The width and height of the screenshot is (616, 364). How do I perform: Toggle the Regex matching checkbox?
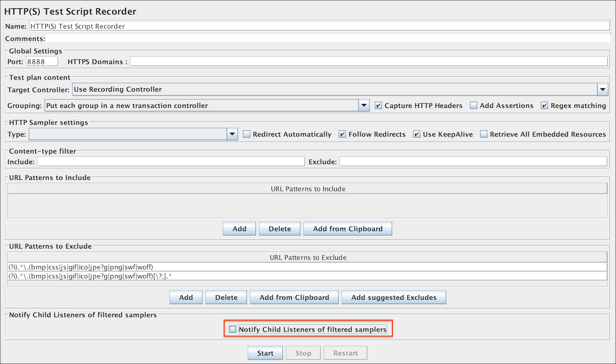(x=544, y=106)
